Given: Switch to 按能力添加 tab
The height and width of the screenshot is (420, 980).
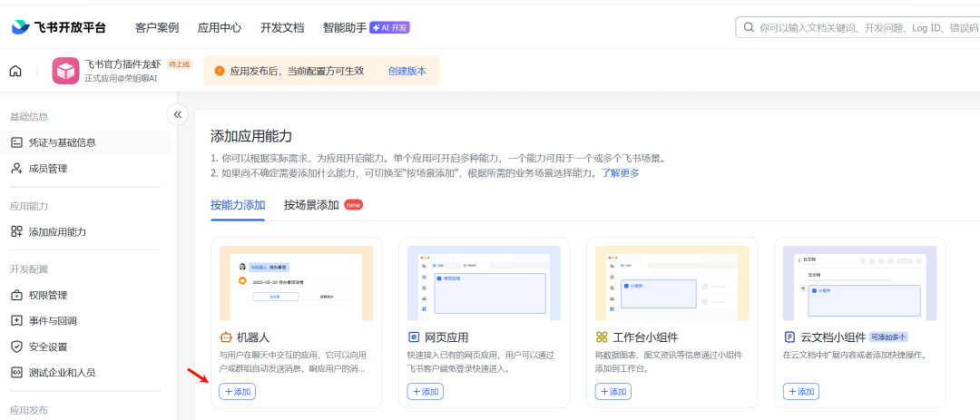Looking at the screenshot, I should click(x=238, y=205).
